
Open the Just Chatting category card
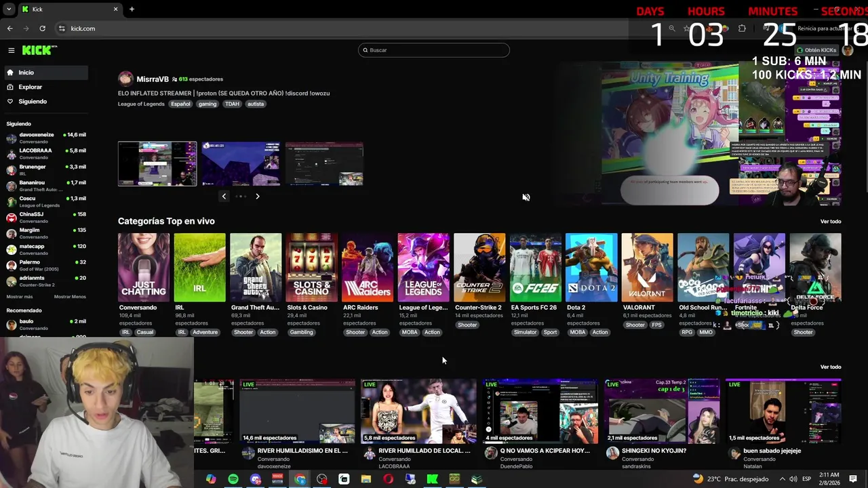click(144, 267)
